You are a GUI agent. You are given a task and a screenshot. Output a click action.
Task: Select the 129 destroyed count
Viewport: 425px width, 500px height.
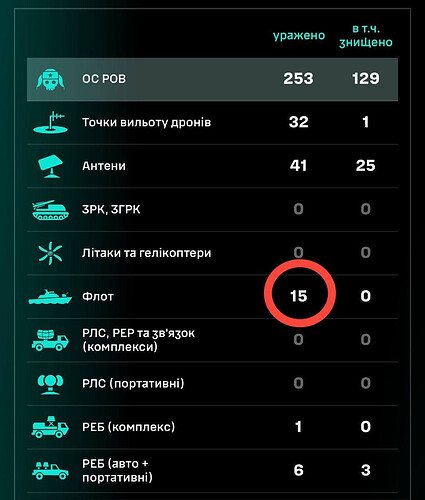[366, 79]
